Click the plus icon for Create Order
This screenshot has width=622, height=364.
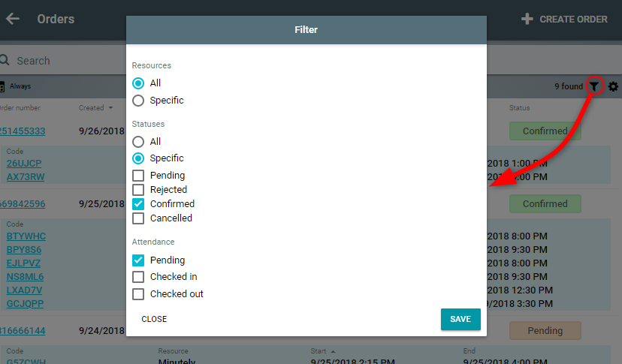tap(527, 19)
